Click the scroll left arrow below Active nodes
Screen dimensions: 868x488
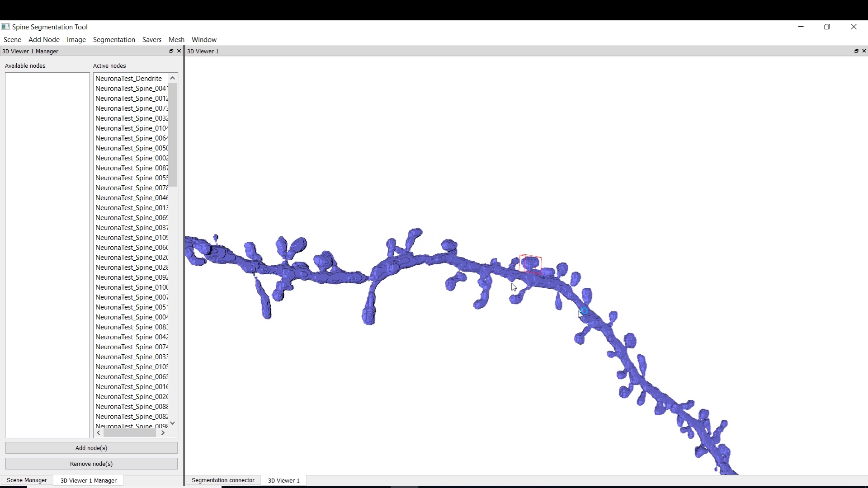99,433
